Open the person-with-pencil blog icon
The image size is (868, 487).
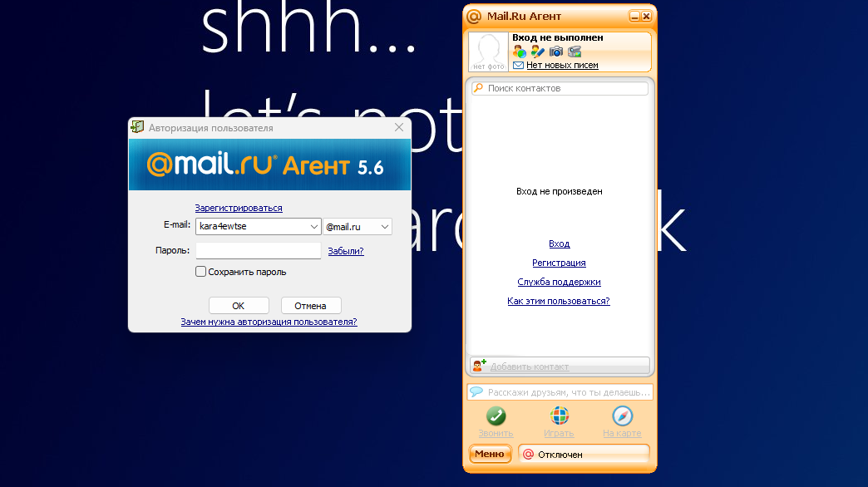pos(538,52)
